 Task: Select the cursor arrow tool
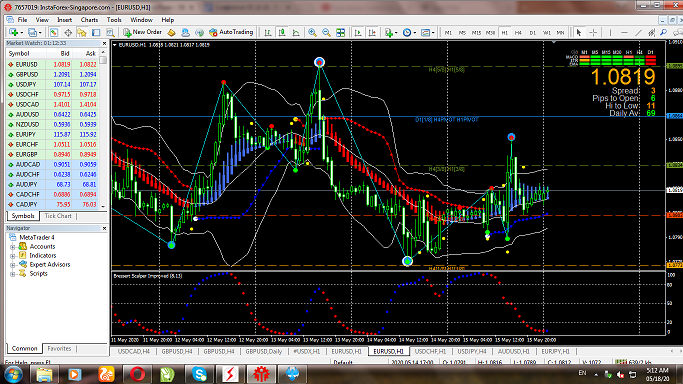579,33
